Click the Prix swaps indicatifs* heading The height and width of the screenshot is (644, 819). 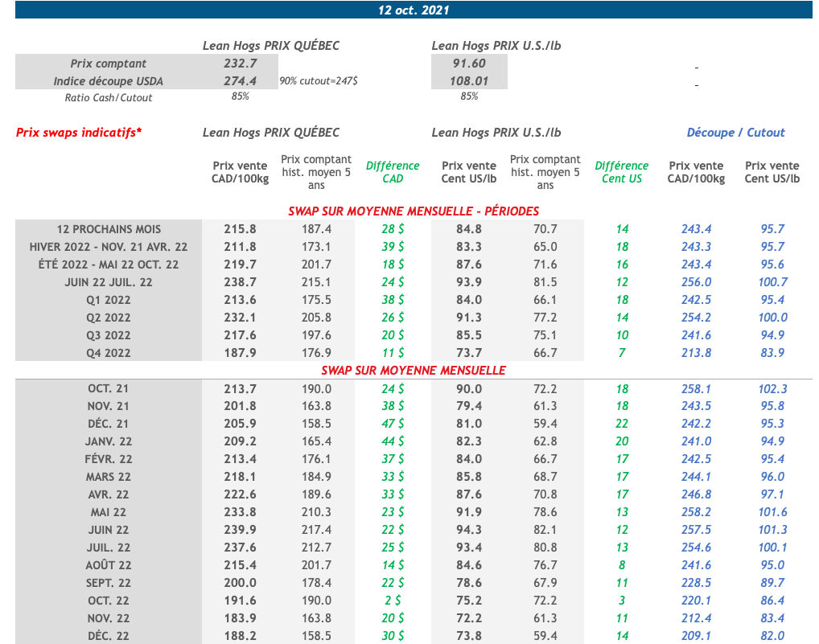click(79, 133)
